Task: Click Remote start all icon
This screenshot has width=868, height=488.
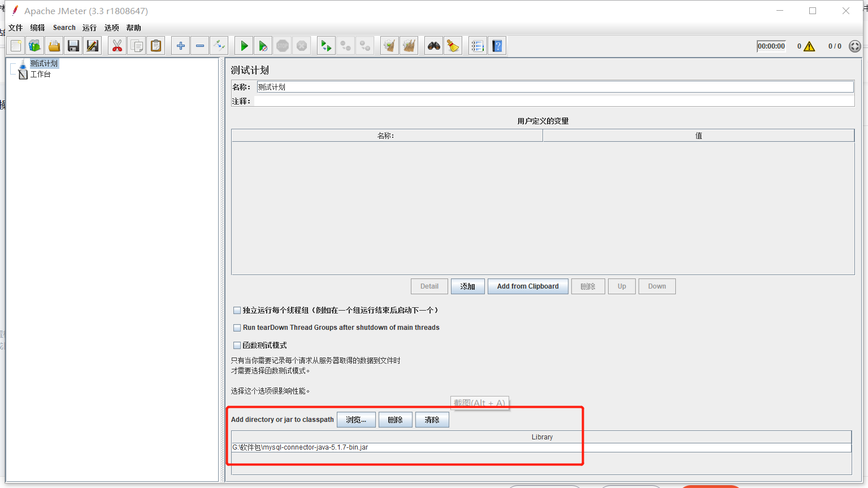Action: (326, 46)
